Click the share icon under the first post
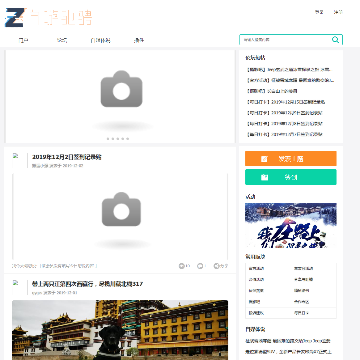The image size is (360, 360). pyautogui.click(x=216, y=266)
